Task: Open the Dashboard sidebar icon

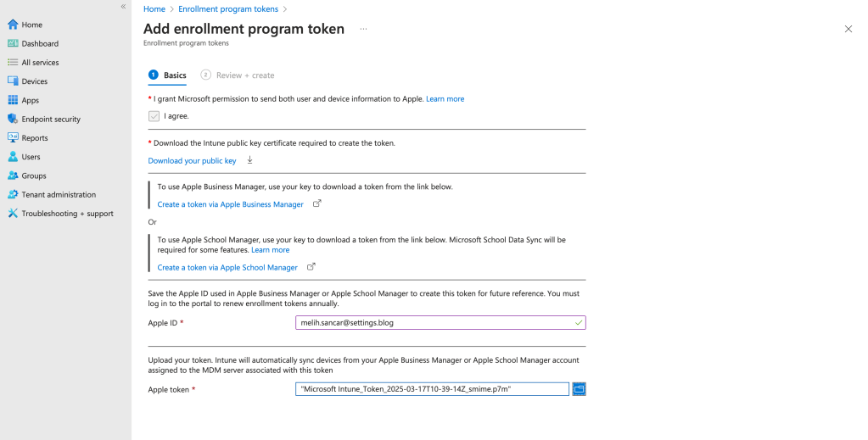Action: pyautogui.click(x=13, y=43)
